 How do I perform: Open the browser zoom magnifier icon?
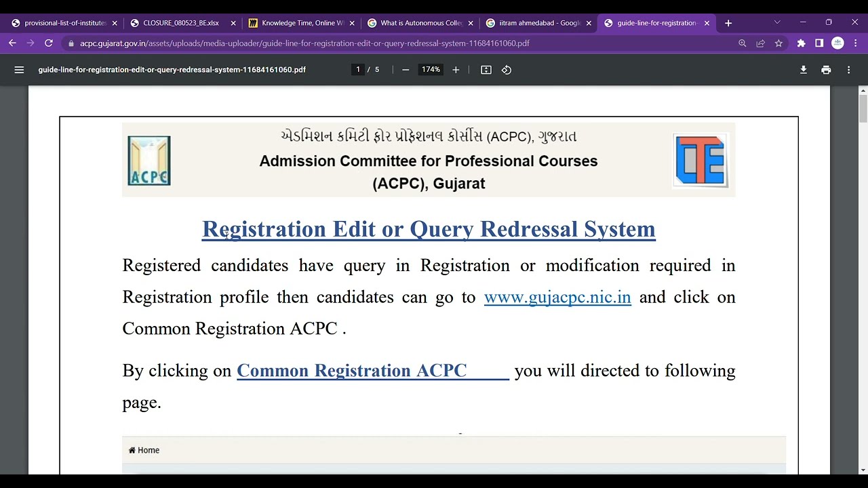[743, 43]
